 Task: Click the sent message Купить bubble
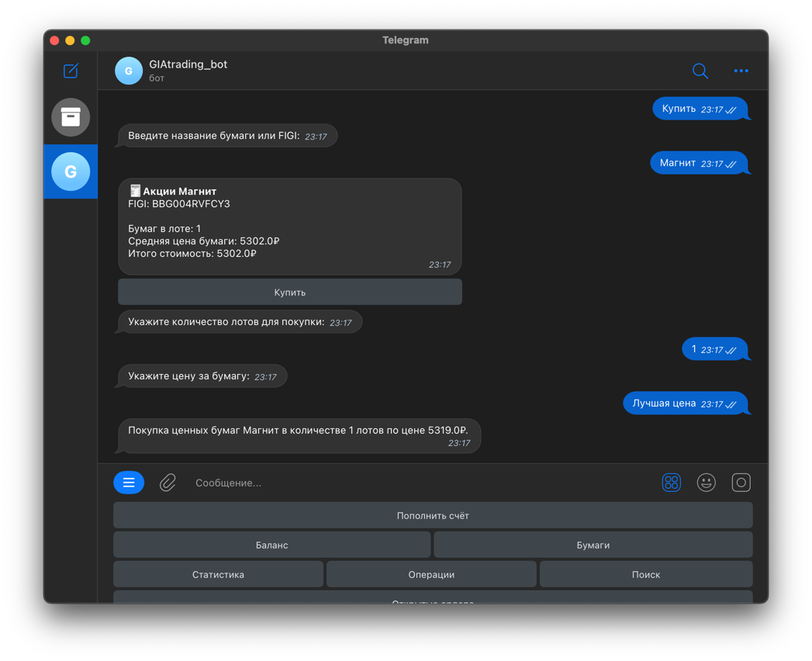(x=700, y=109)
